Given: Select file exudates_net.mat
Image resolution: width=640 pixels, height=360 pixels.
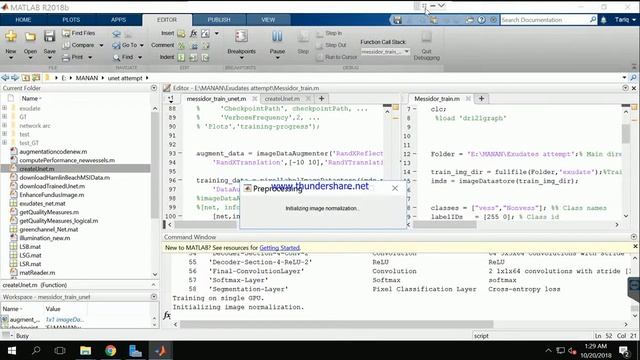Looking at the screenshot, I should pyautogui.click(x=42, y=203).
